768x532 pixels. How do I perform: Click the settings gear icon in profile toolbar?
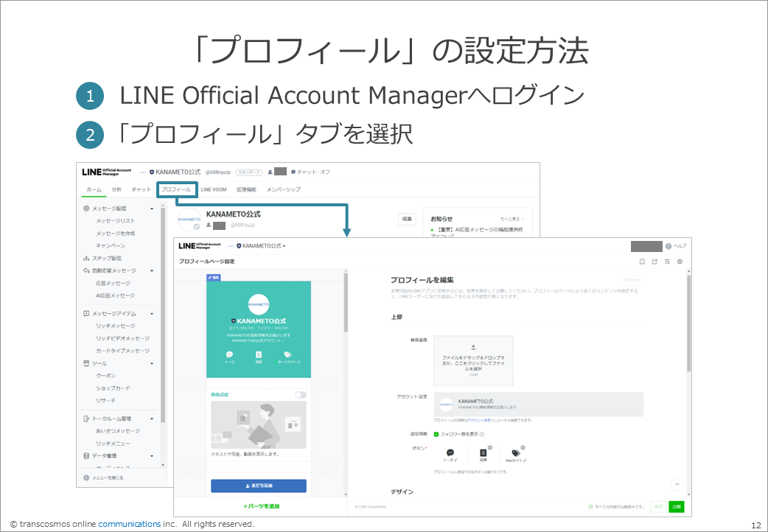pyautogui.click(x=680, y=262)
